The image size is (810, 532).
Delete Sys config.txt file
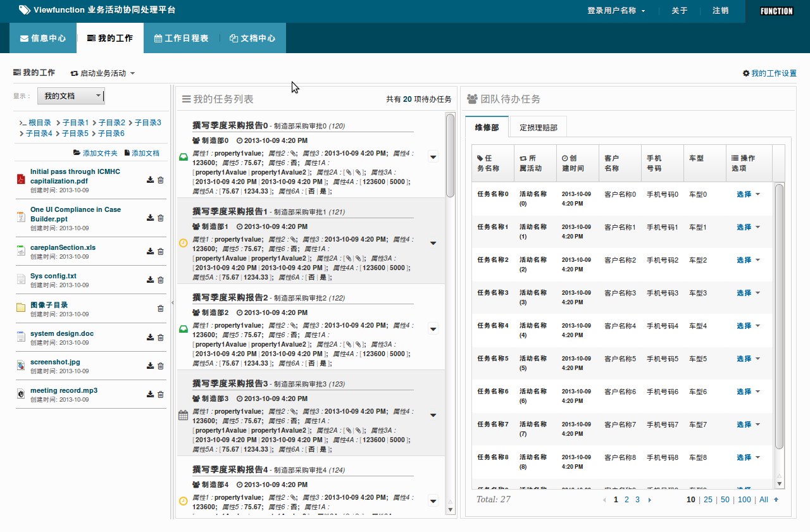160,280
